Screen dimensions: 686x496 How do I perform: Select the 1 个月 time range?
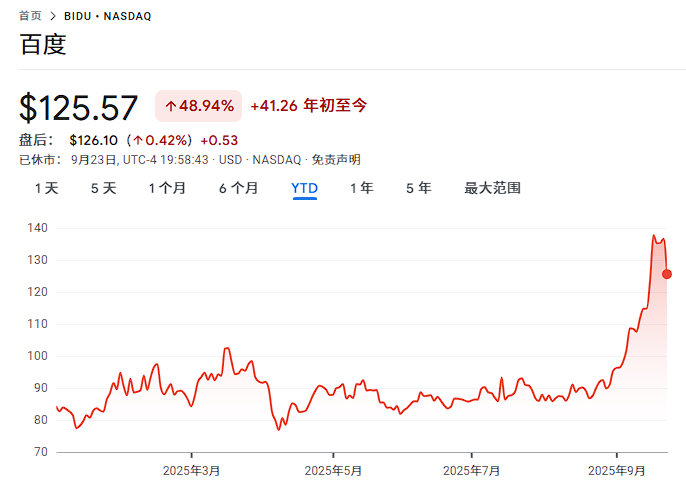167,188
